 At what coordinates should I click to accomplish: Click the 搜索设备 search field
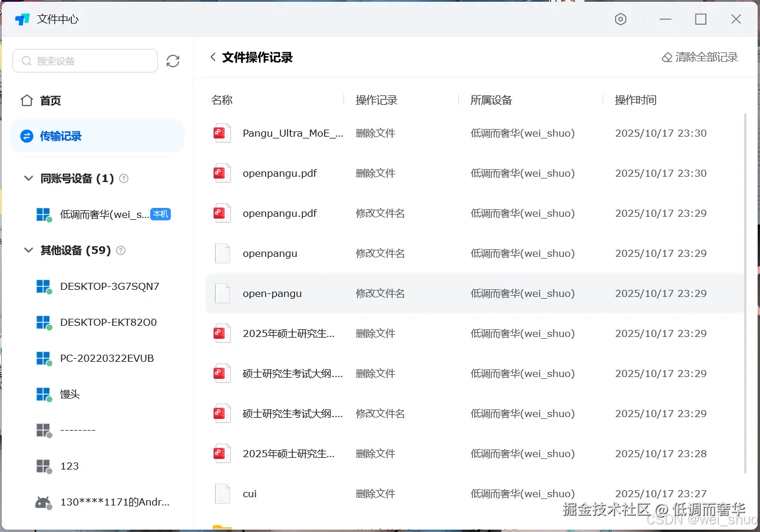pos(85,60)
